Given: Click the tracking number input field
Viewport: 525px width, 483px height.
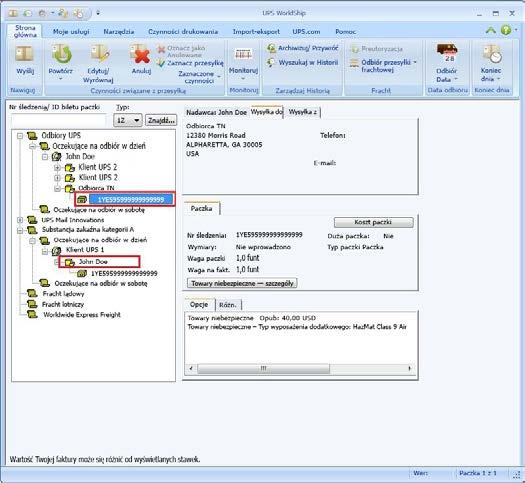Looking at the screenshot, I should pos(59,120).
